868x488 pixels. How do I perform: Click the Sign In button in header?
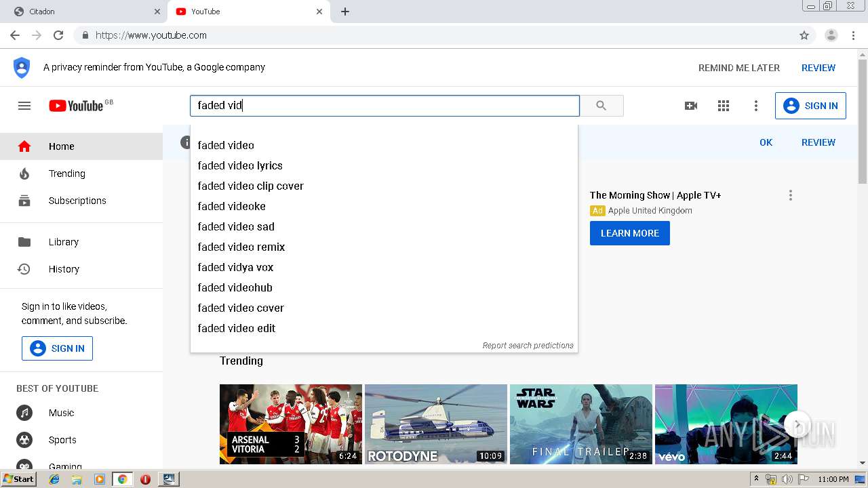pyautogui.click(x=810, y=106)
